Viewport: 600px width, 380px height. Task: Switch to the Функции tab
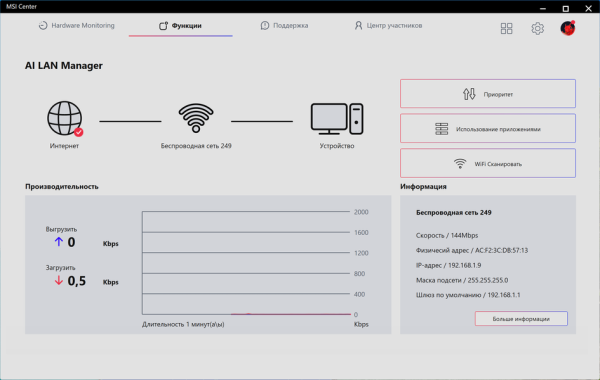(180, 26)
